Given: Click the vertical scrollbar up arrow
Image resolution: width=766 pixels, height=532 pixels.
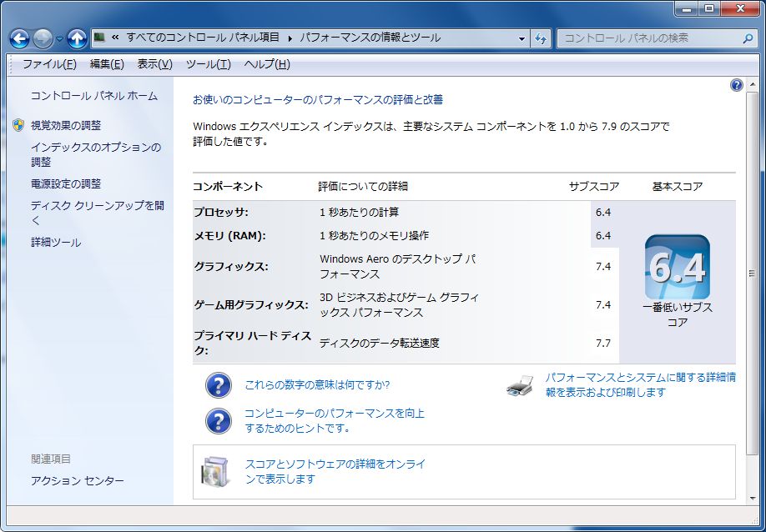Looking at the screenshot, I should pyautogui.click(x=752, y=85).
